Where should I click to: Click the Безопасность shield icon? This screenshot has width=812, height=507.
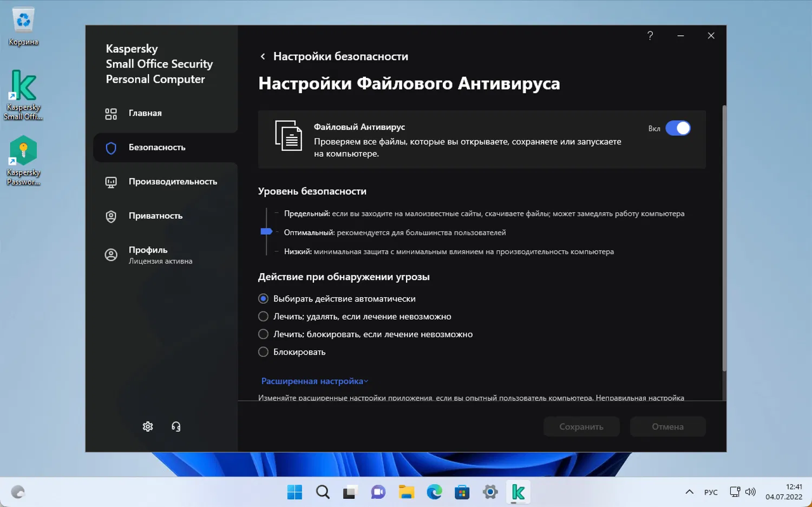(111, 148)
